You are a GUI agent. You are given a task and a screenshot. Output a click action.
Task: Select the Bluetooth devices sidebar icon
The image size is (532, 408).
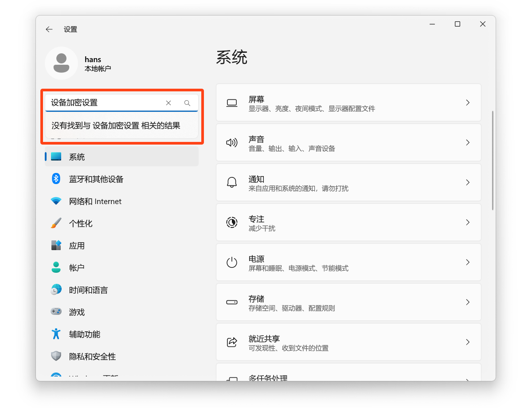click(x=56, y=179)
